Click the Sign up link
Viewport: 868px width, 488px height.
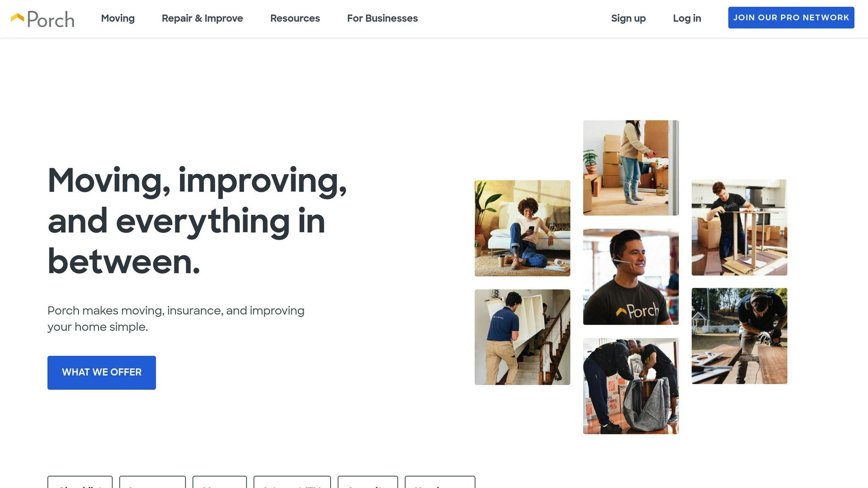coord(628,18)
